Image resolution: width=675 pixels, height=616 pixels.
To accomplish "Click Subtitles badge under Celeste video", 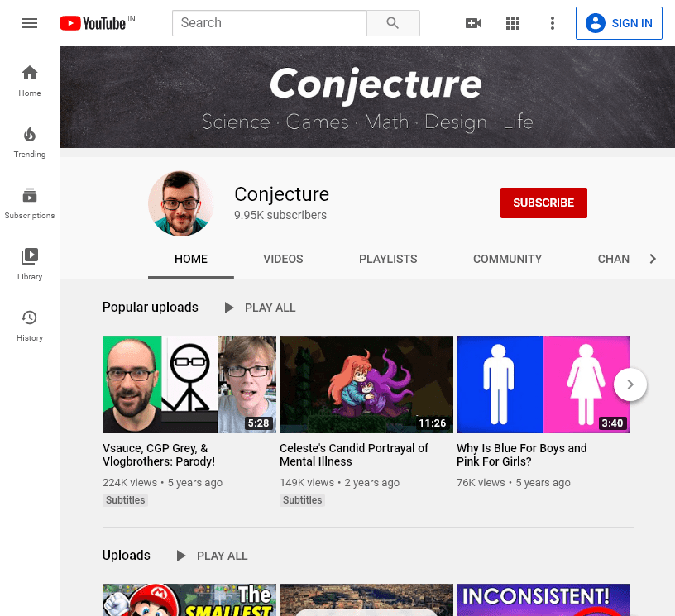I will point(302,500).
